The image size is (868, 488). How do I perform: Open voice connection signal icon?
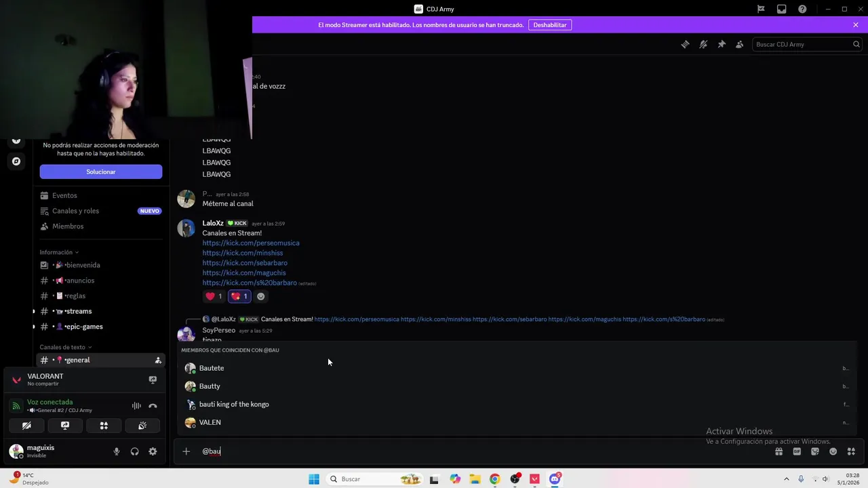point(16,405)
